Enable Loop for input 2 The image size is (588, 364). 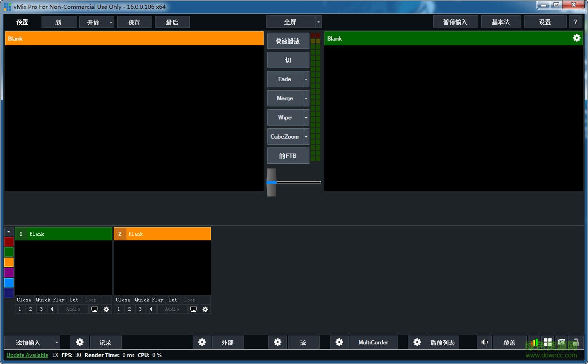(189, 300)
